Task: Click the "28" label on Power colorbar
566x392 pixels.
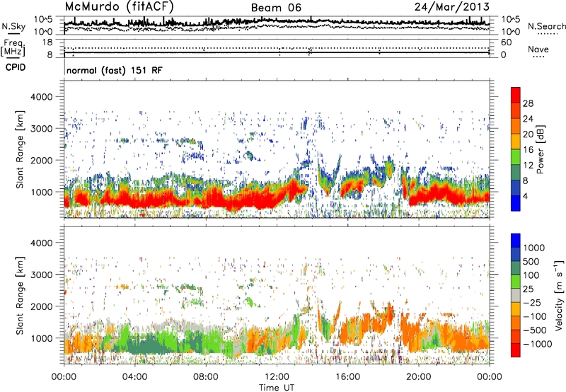Action: [x=528, y=103]
